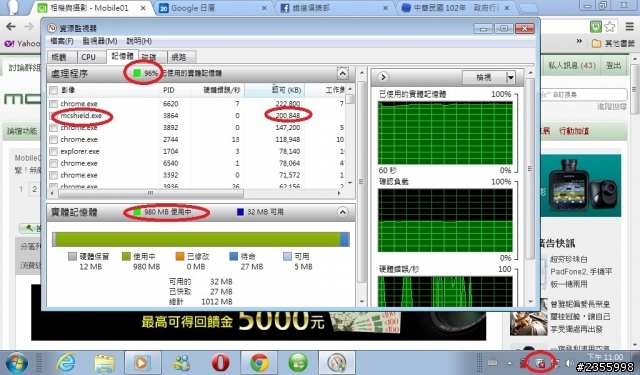Check chrome.exe with PID 2744
Viewport: 640px width, 375px height.
pos(53,140)
